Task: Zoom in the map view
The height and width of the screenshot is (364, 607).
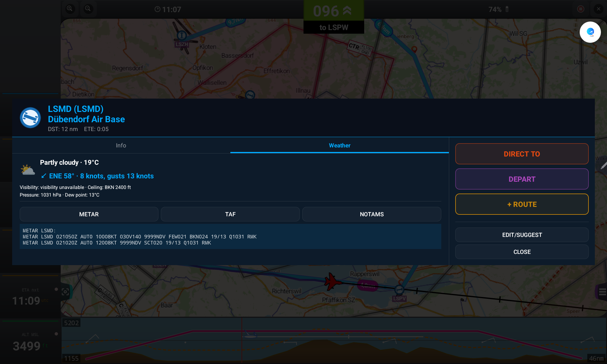Action: click(x=70, y=8)
